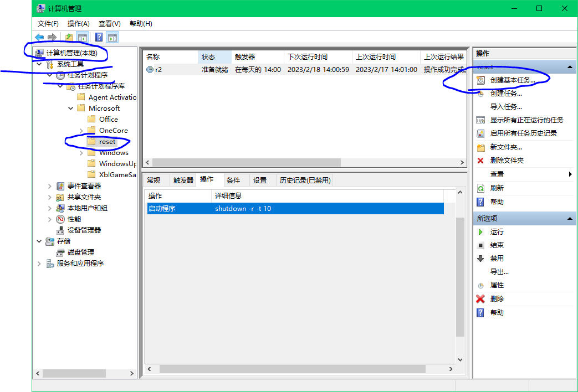Sort tasks by 状态 column header
Image resolution: width=578 pixels, height=392 pixels.
pyautogui.click(x=214, y=56)
